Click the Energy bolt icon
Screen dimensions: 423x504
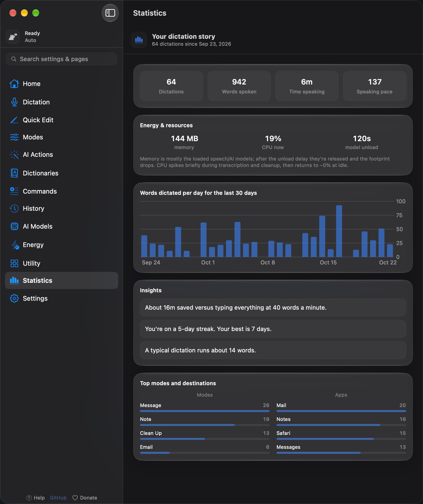pos(15,245)
